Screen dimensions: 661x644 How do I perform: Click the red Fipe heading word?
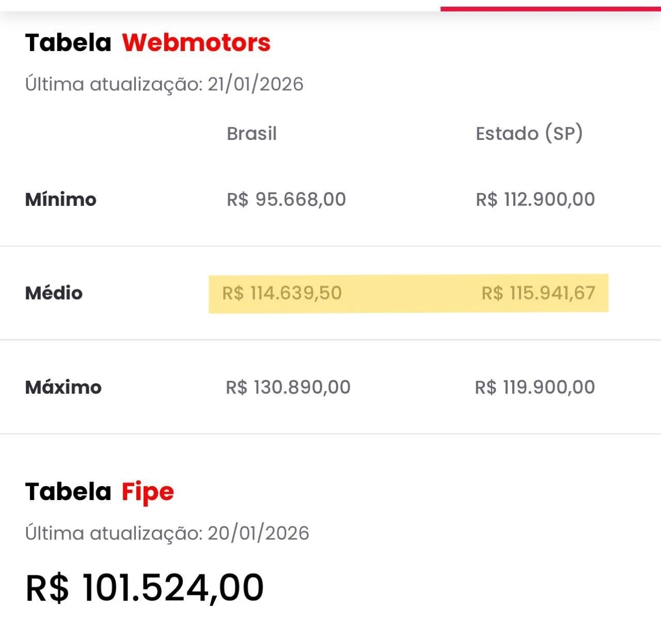[x=148, y=492]
